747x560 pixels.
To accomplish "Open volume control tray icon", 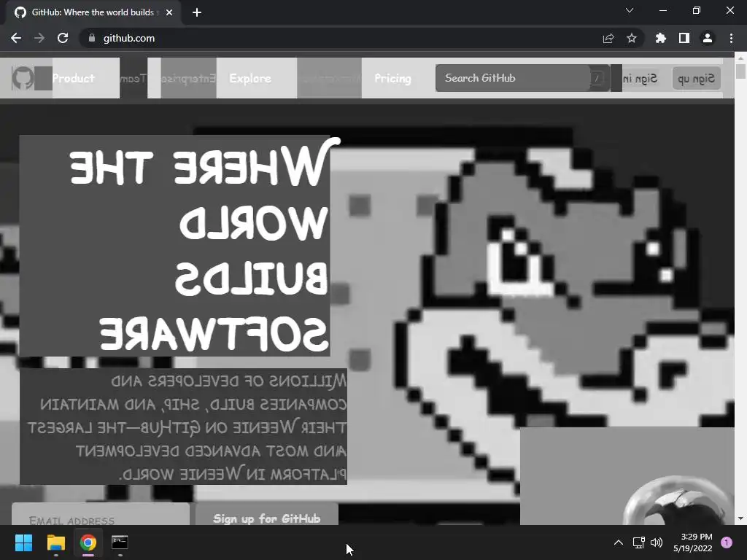I will click(x=657, y=542).
